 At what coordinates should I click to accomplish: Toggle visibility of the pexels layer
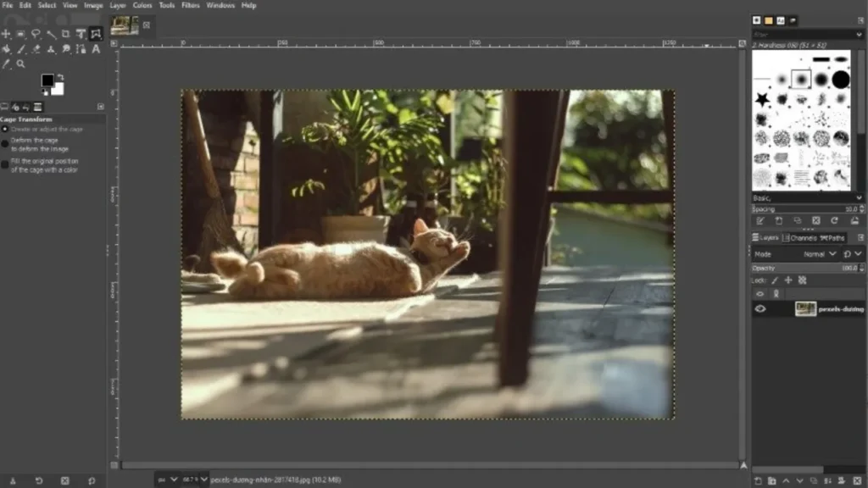point(759,309)
